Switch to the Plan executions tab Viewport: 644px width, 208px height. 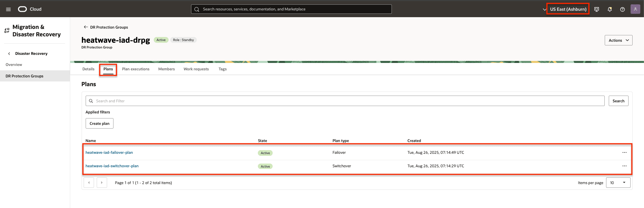(136, 69)
